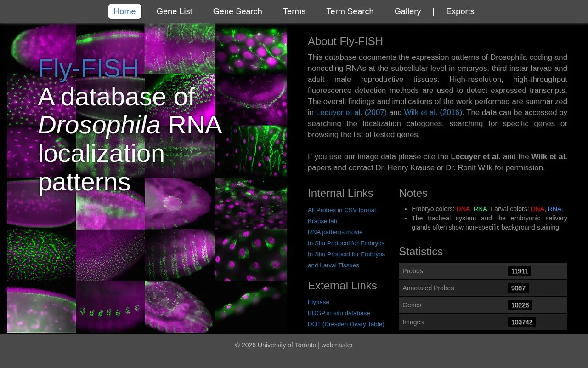Click the underlined Larval word in Notes

point(499,209)
